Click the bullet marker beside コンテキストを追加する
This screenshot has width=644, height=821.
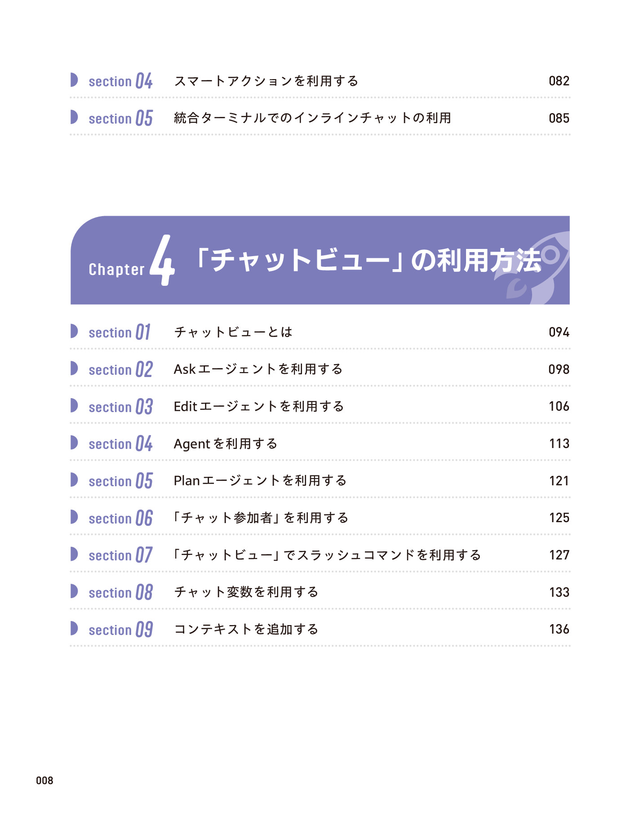point(74,629)
